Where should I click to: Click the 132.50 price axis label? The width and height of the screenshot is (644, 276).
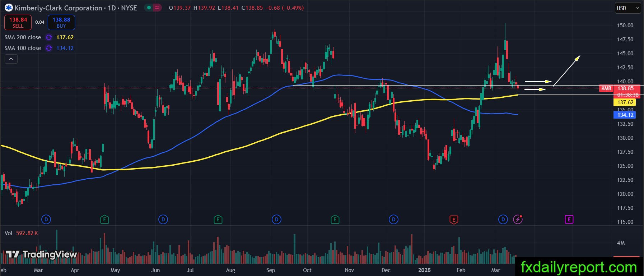pyautogui.click(x=625, y=124)
